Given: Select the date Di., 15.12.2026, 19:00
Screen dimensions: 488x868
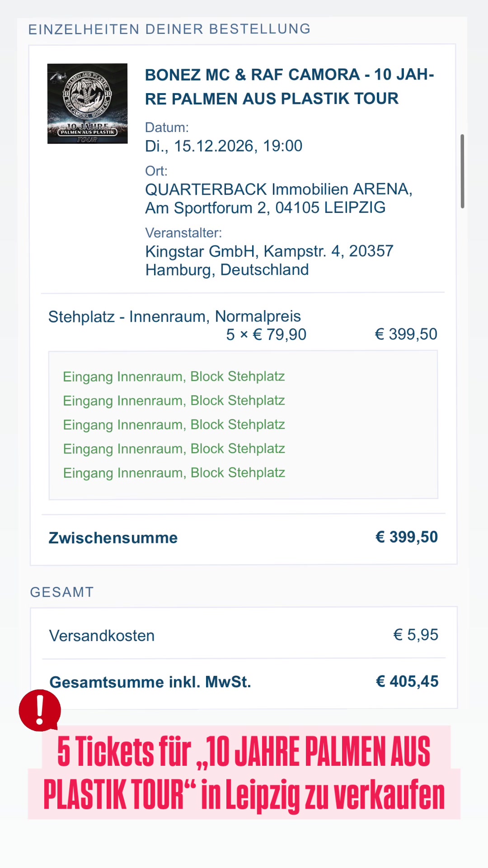Looking at the screenshot, I should [224, 146].
